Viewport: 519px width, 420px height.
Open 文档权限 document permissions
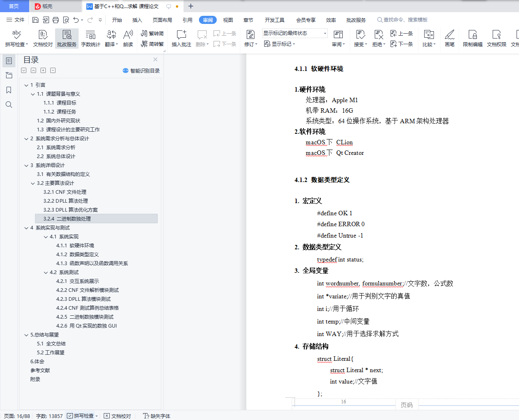[497, 39]
